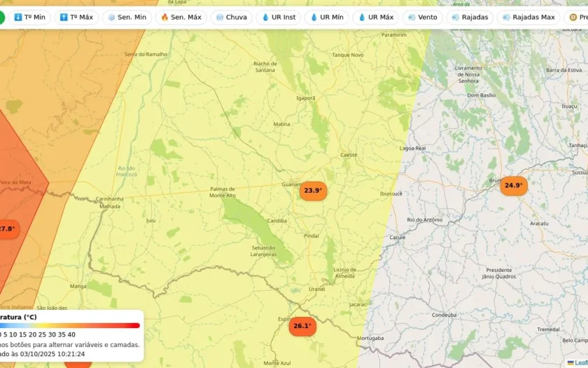
Task: Click the Condeúba town label
Action: click(x=444, y=315)
